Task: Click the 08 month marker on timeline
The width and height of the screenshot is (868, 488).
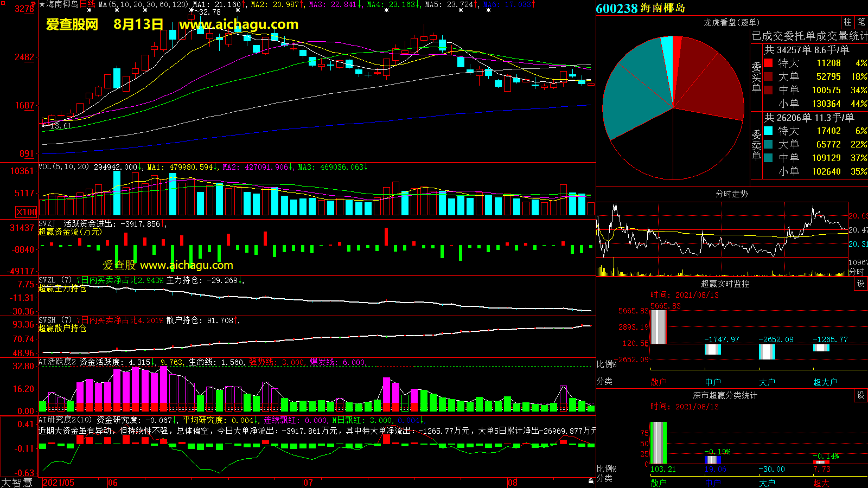Action: tap(513, 483)
